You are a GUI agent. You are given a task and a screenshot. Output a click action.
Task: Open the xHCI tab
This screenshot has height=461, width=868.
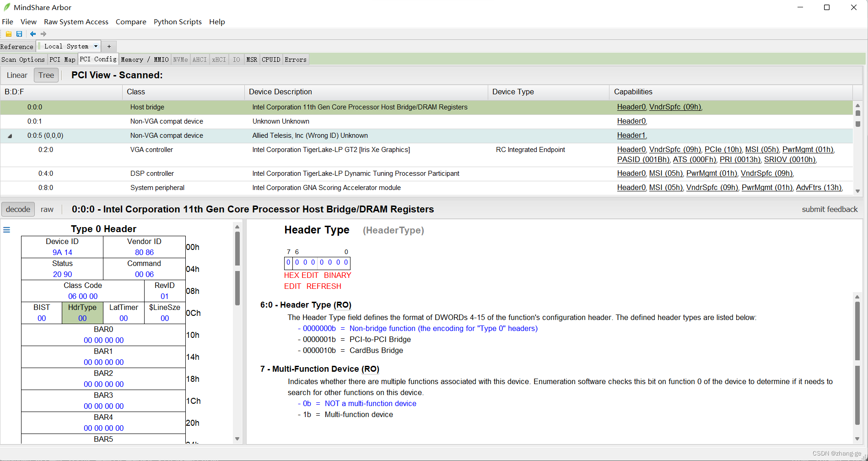coord(219,60)
